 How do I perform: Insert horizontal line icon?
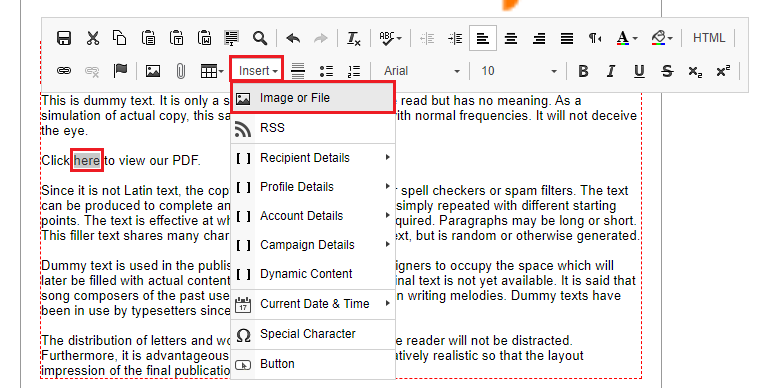(298, 71)
